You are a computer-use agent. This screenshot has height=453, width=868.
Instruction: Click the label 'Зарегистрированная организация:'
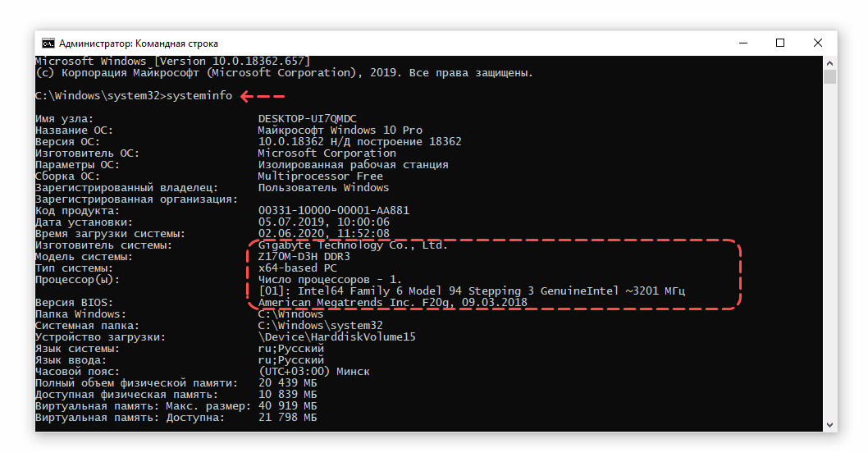(x=137, y=199)
